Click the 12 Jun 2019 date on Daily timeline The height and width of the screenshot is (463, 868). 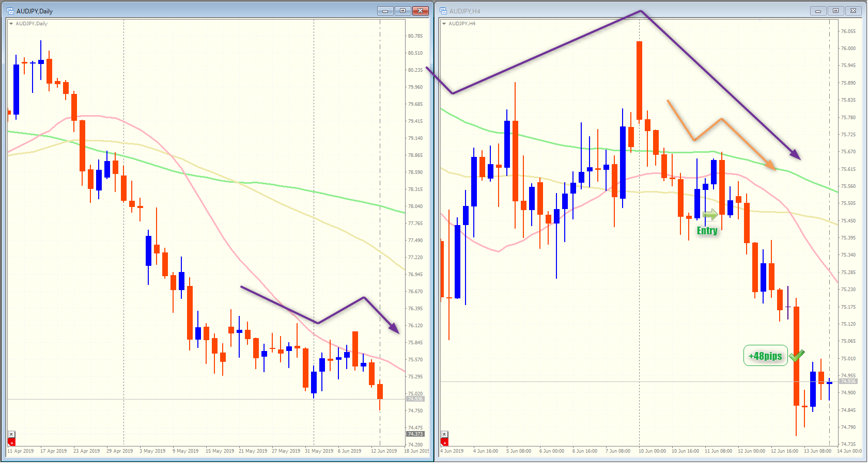tap(384, 451)
